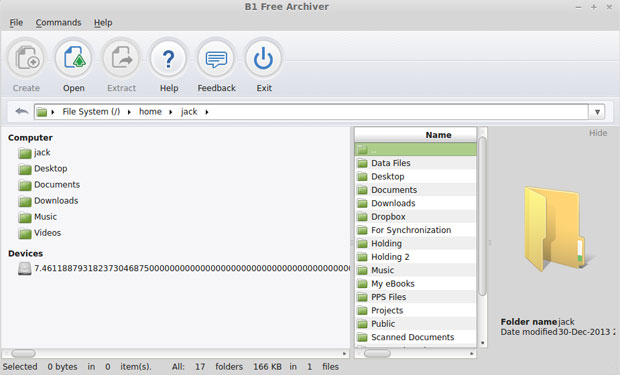Screen dimensions: 620x375
Task: Click sidebar scrollbar right arrow
Action: [x=344, y=353]
